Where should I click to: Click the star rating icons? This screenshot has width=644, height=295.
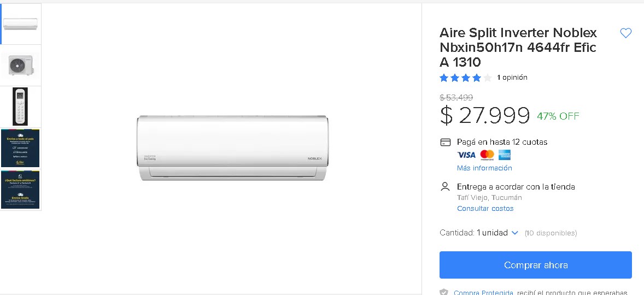[465, 78]
